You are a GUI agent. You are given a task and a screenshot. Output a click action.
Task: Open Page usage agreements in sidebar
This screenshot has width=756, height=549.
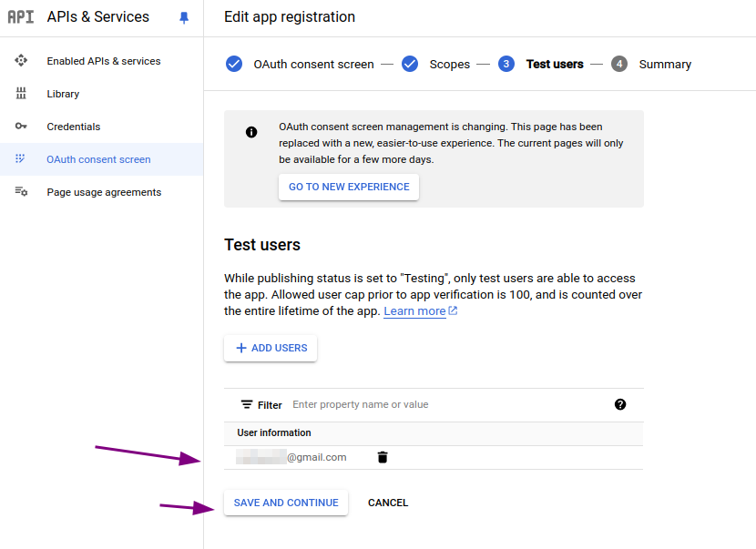tap(103, 191)
